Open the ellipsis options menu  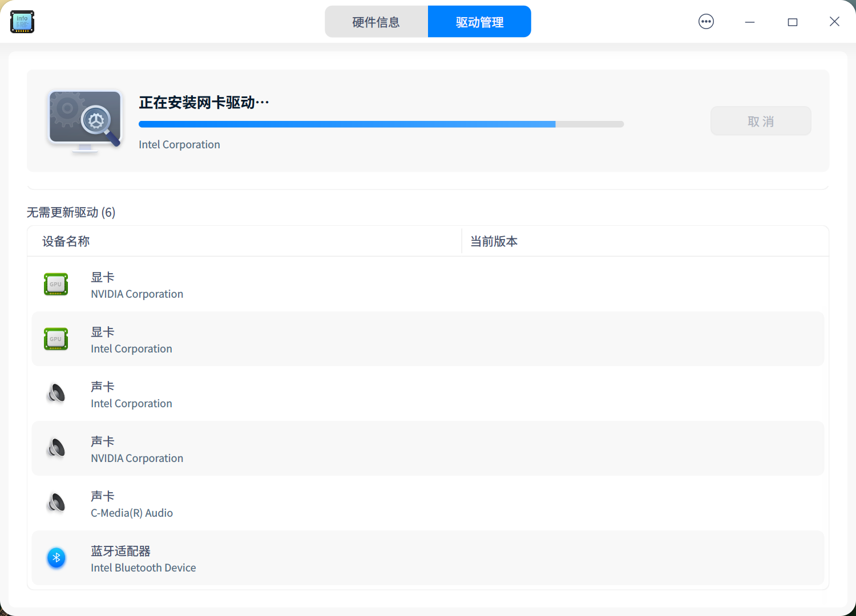(x=705, y=21)
